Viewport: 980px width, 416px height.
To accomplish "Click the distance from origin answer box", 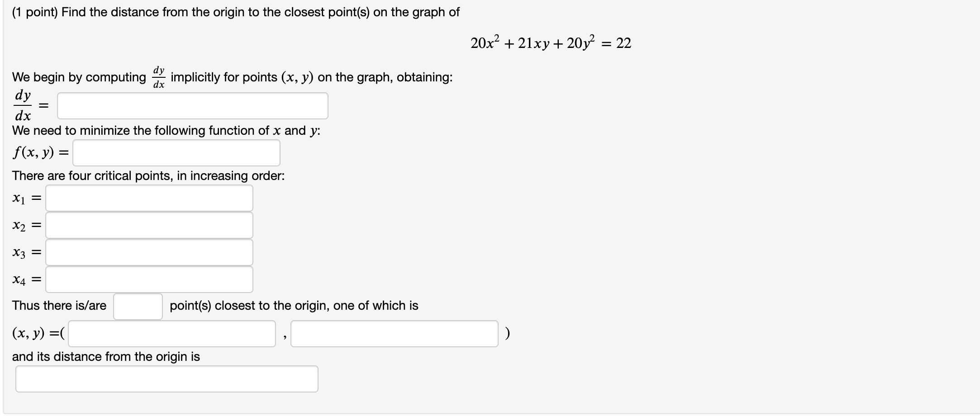I will click(x=167, y=378).
